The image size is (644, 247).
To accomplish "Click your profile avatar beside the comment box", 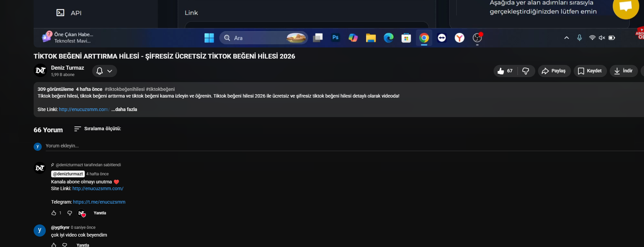I will coord(38,146).
